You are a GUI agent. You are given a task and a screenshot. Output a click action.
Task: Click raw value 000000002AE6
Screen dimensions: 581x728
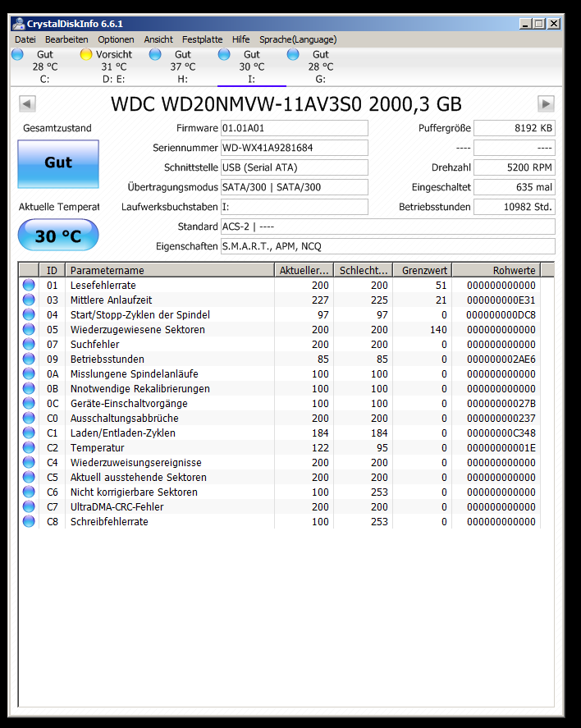point(501,359)
